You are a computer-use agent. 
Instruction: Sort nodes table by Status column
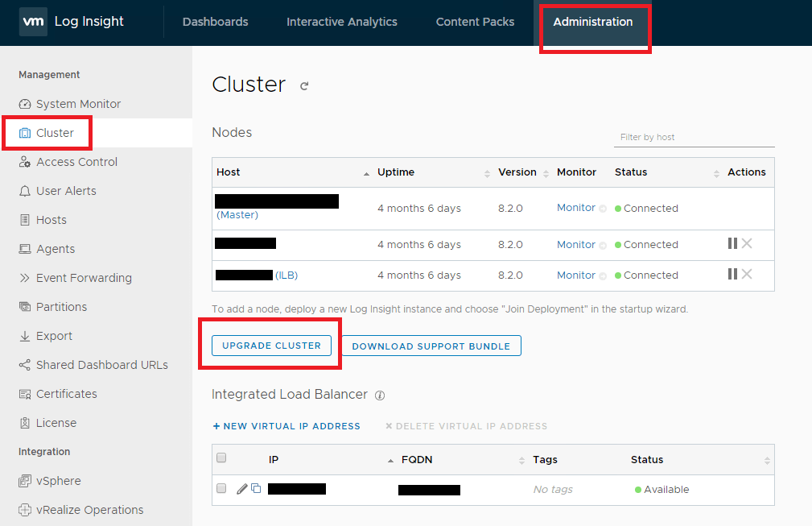(716, 172)
